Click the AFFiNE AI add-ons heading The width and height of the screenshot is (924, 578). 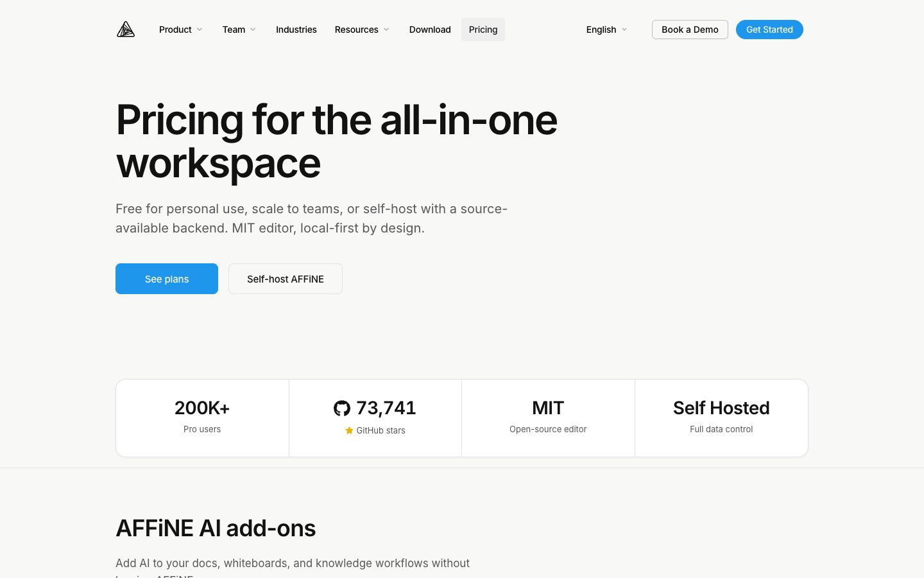216,529
